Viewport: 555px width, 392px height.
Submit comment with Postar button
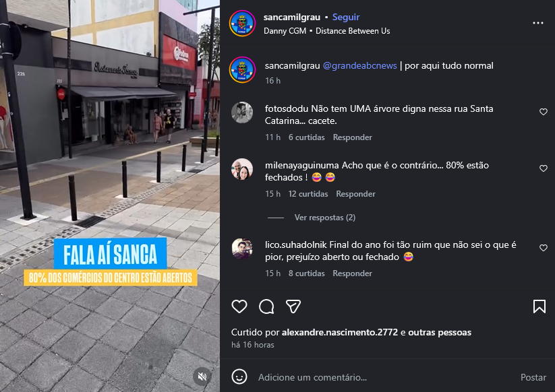[533, 377]
